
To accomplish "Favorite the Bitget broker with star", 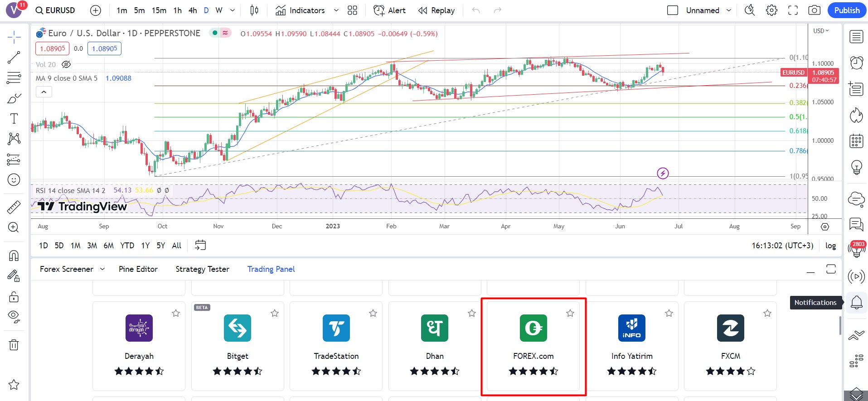I will pyautogui.click(x=275, y=313).
